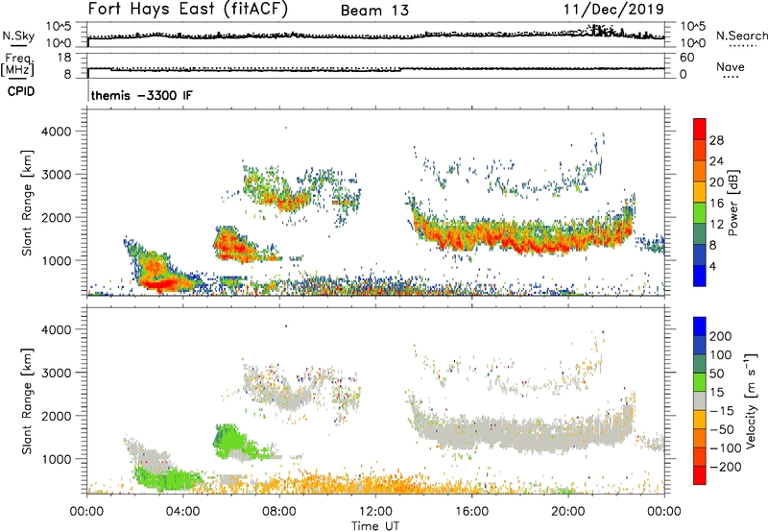Click the light green segment of power color bar

(x=700, y=212)
